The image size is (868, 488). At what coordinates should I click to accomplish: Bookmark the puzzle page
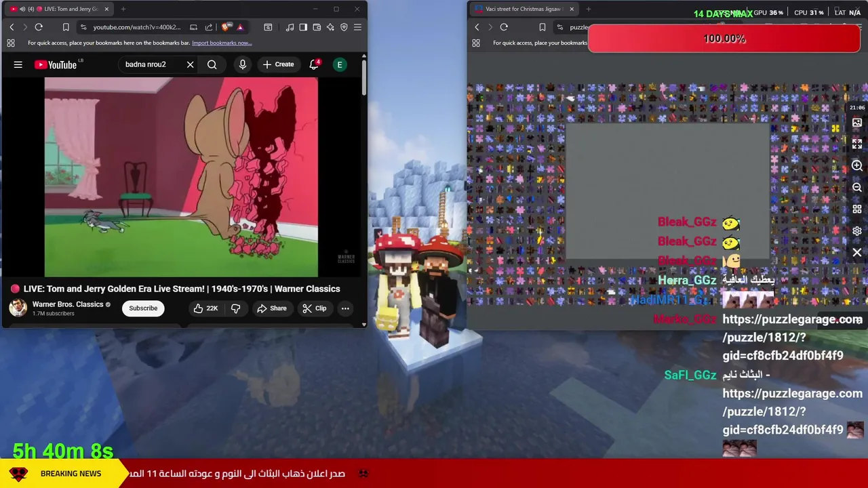point(542,27)
